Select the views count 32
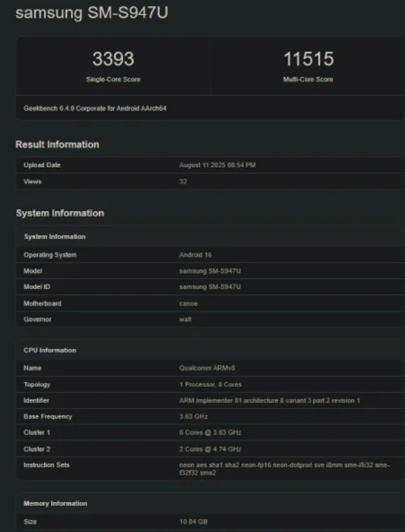Viewport: 405px width, 532px height. (x=183, y=182)
